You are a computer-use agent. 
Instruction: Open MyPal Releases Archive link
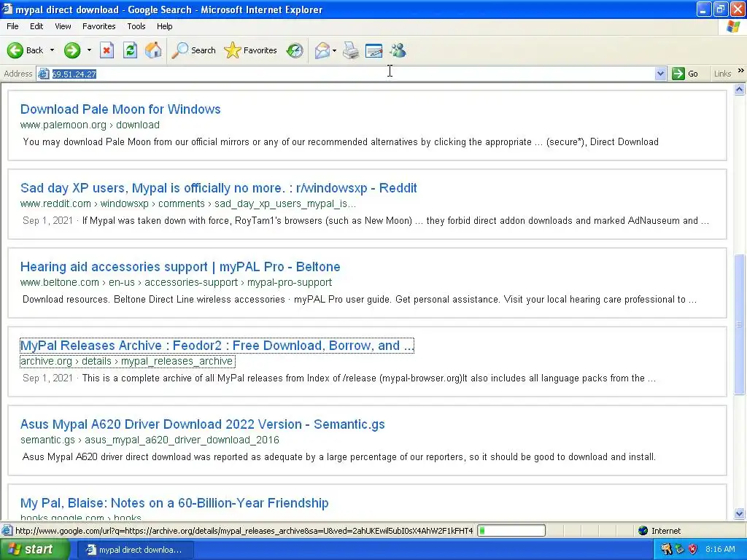(x=217, y=345)
